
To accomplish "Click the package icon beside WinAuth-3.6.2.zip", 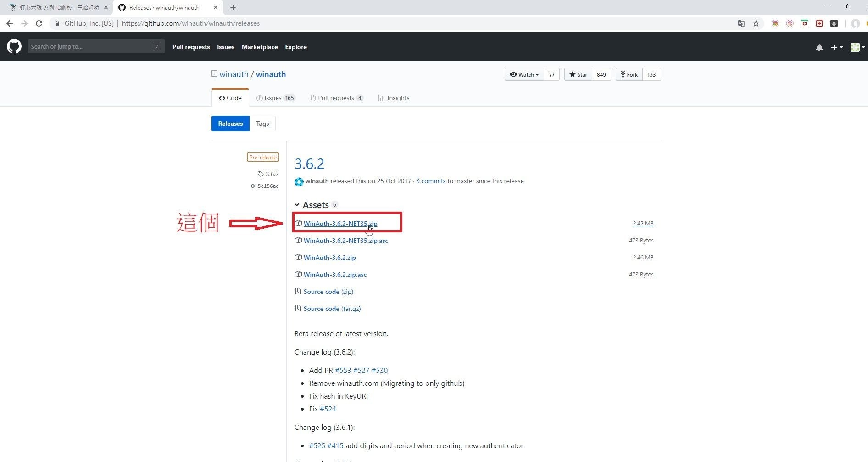I will pyautogui.click(x=298, y=257).
